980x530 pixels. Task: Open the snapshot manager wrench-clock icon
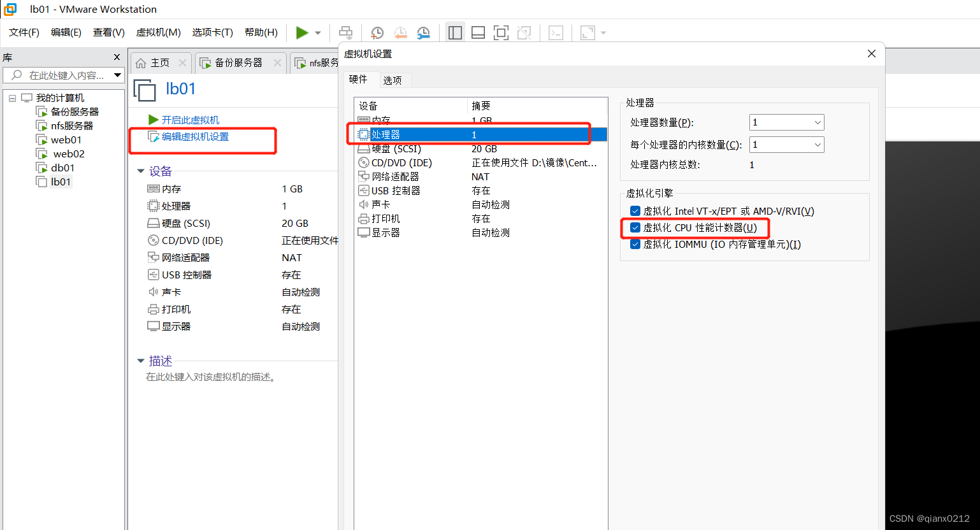pos(424,32)
